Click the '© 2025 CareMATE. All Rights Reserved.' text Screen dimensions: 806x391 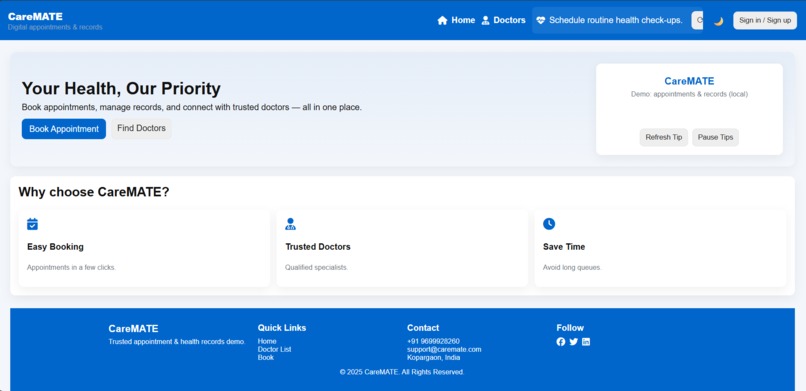click(x=402, y=372)
